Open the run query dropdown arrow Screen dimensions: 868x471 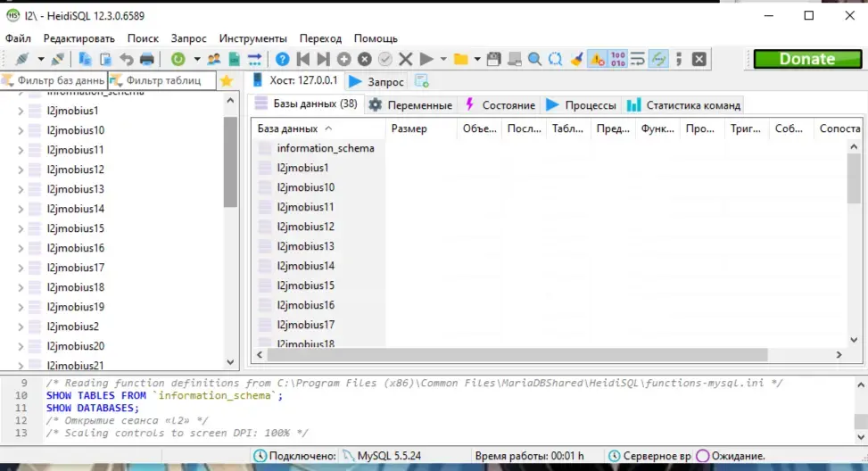click(x=442, y=59)
